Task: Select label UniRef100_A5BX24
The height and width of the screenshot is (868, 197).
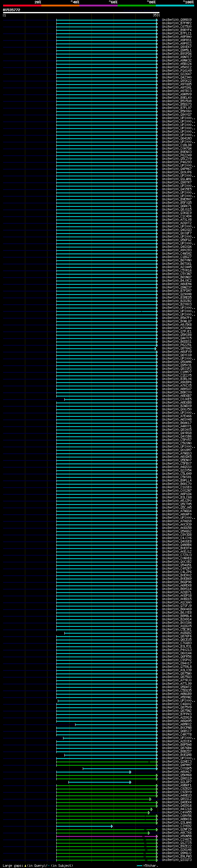Action: 176,64
